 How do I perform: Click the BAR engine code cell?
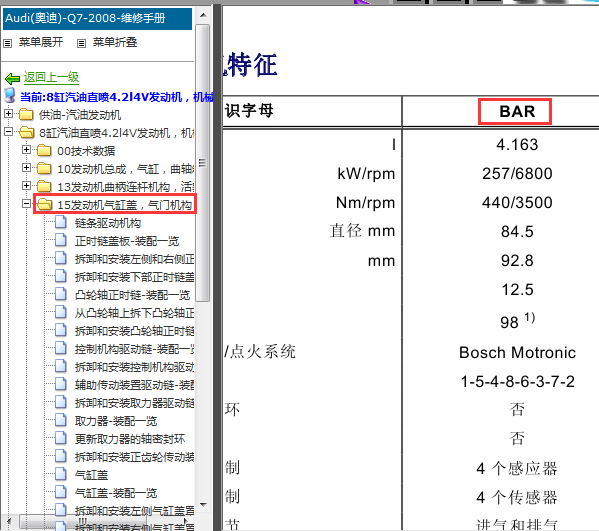[x=516, y=112]
